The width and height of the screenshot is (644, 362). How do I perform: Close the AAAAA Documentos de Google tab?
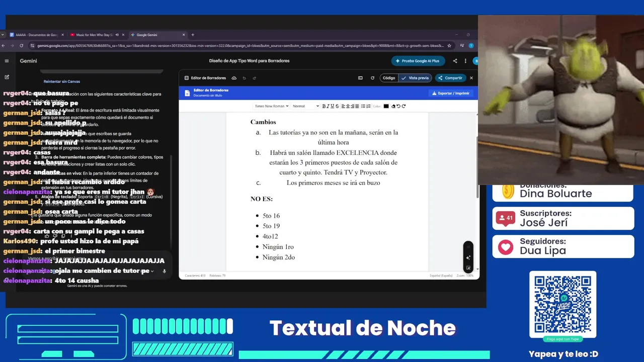63,35
